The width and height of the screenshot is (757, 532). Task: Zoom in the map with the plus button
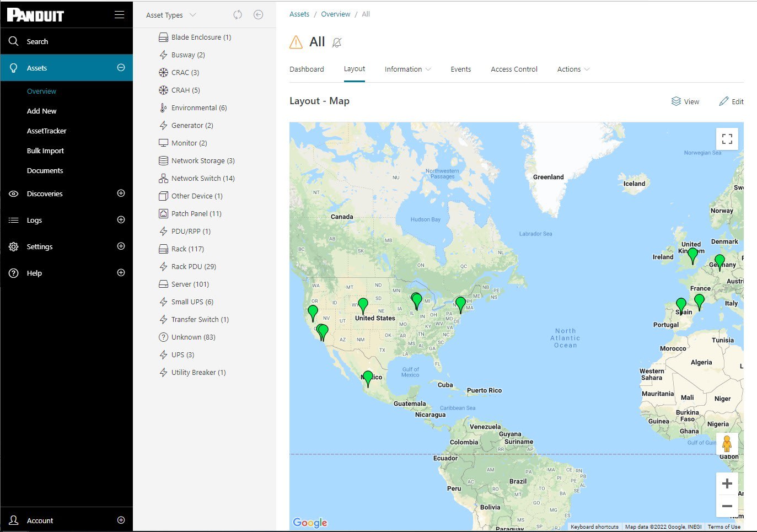(x=727, y=483)
